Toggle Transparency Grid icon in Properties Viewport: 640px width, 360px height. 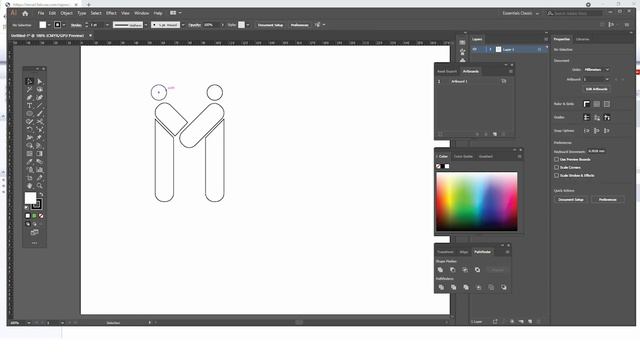(x=607, y=104)
